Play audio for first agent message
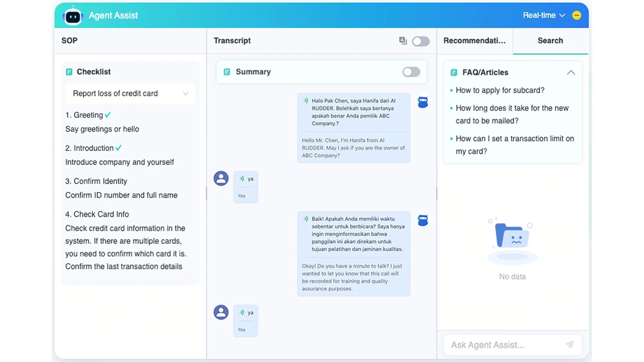 tap(306, 101)
